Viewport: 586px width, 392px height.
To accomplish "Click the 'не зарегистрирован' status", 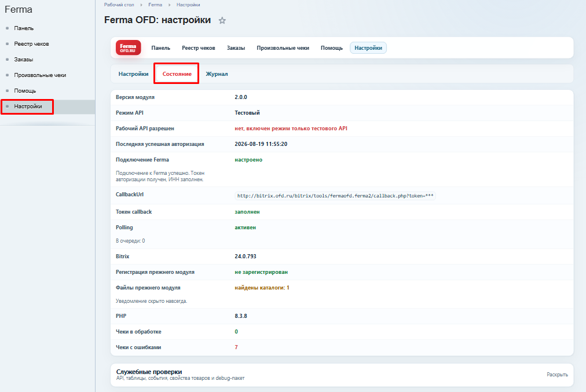I will 261,272.
